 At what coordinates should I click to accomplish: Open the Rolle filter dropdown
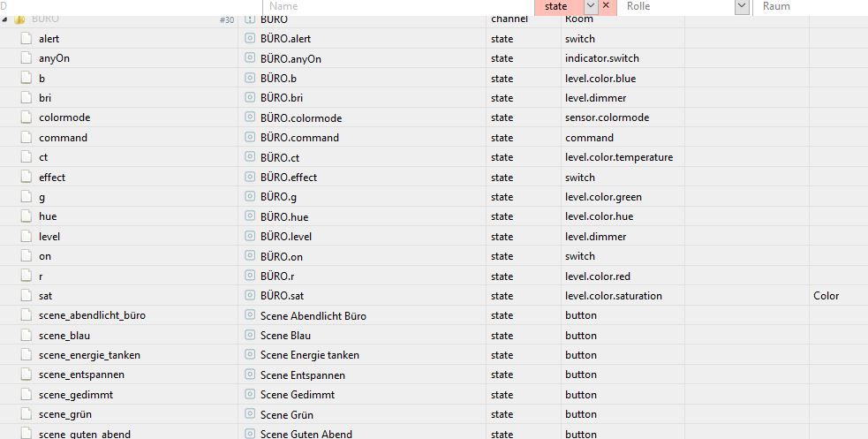[x=741, y=6]
